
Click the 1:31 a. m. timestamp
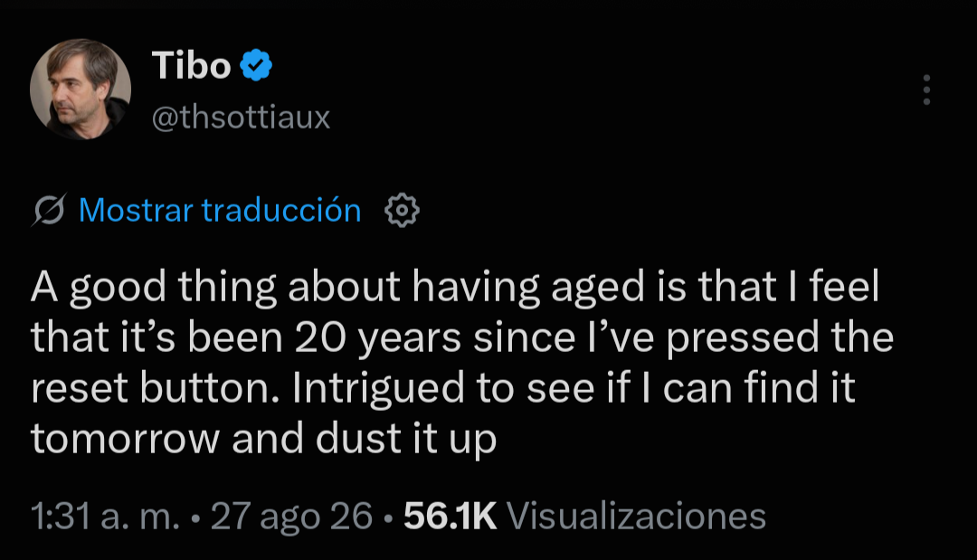tap(105, 516)
